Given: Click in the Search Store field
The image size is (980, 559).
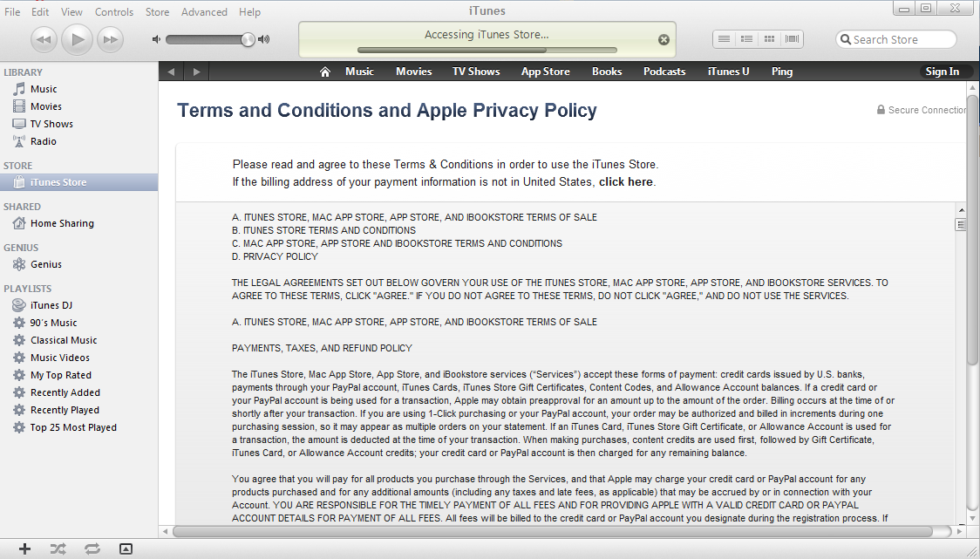Looking at the screenshot, I should point(896,39).
